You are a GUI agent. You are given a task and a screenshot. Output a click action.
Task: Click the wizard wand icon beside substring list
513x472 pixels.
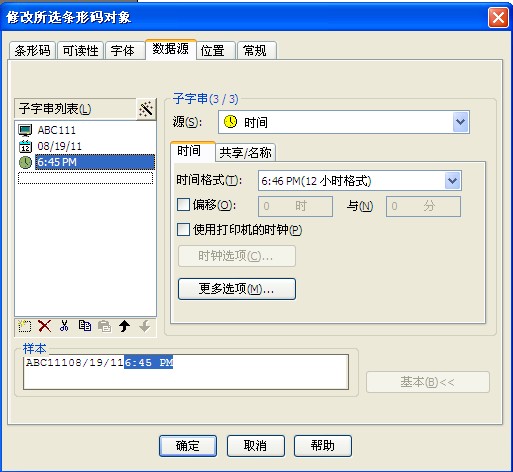coord(146,109)
